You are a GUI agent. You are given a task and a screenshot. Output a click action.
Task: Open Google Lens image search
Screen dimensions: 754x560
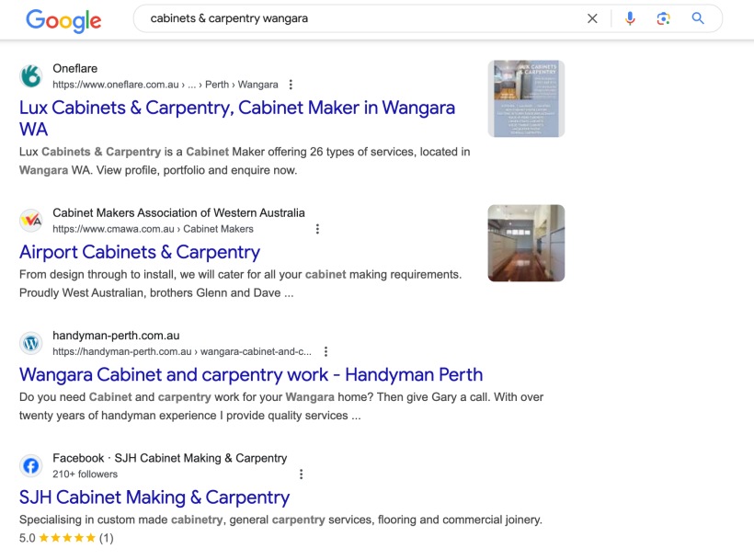[x=664, y=18]
